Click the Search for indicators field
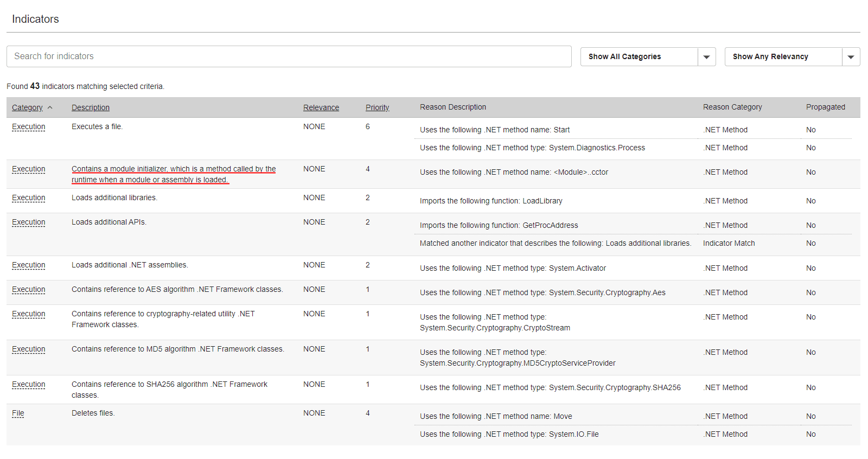 tap(289, 56)
